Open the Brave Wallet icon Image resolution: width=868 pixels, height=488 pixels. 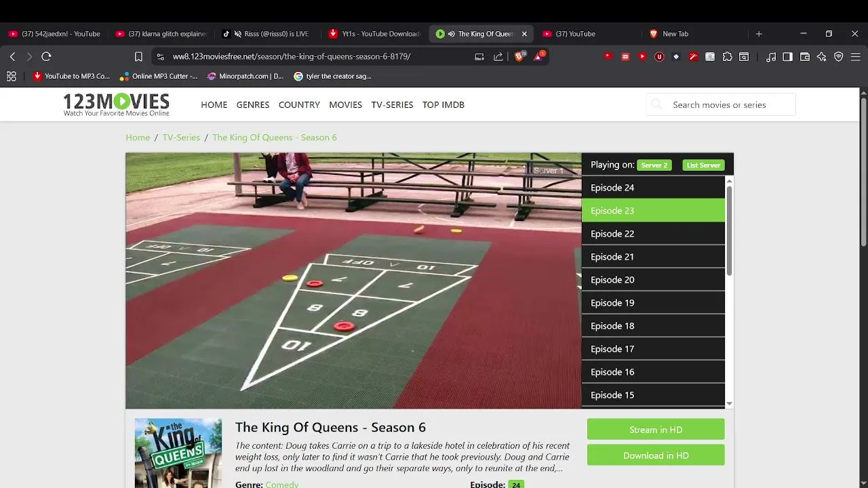pyautogui.click(x=805, y=57)
